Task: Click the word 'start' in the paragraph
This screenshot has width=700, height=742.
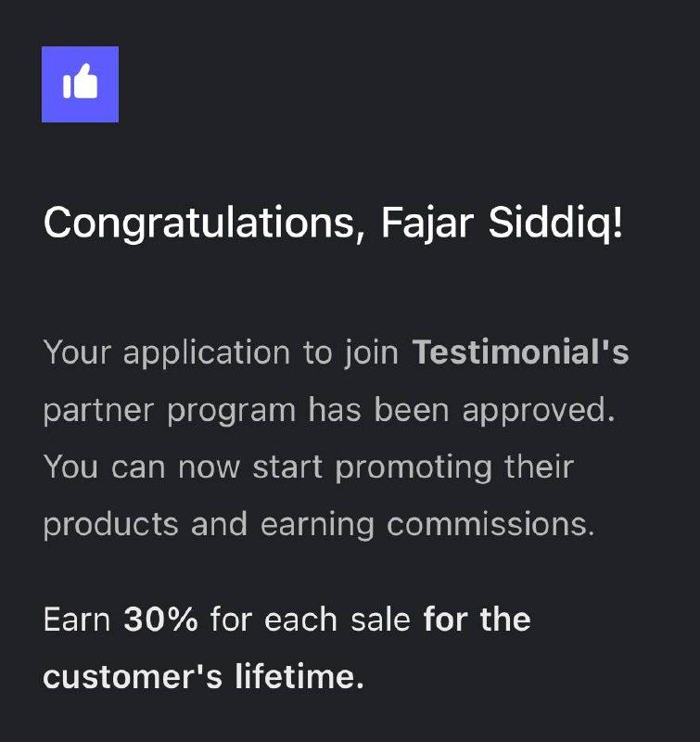Action: pos(286,467)
